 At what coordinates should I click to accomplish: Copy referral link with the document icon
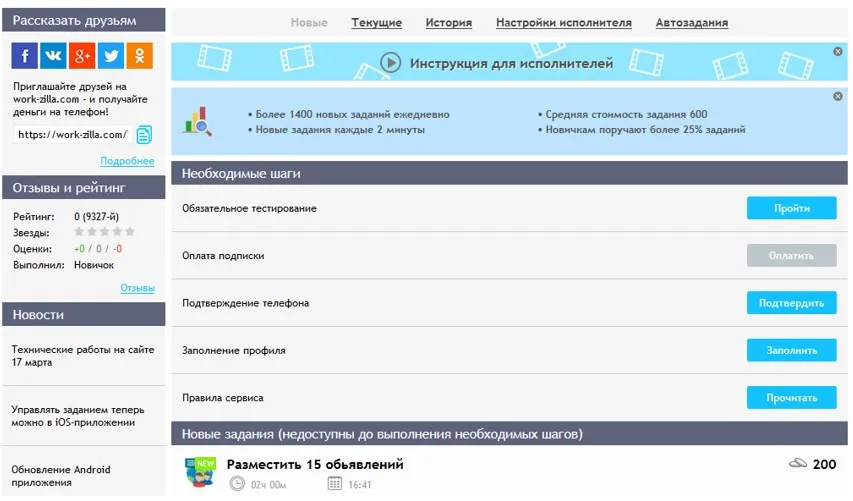[x=144, y=134]
